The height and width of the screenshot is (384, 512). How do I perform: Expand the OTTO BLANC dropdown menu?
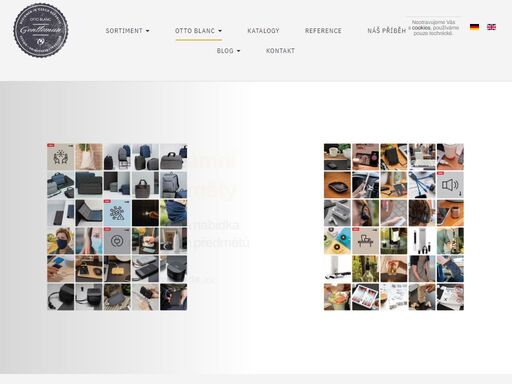click(198, 31)
